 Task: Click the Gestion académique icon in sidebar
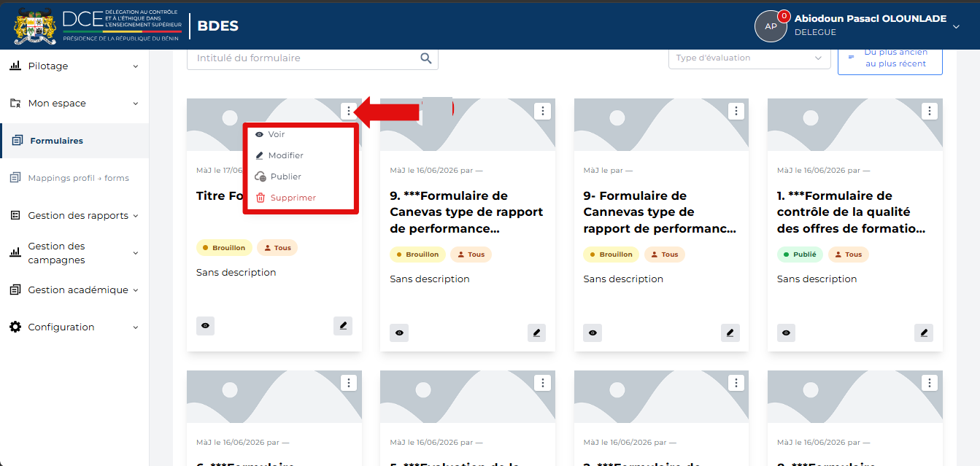(15, 290)
